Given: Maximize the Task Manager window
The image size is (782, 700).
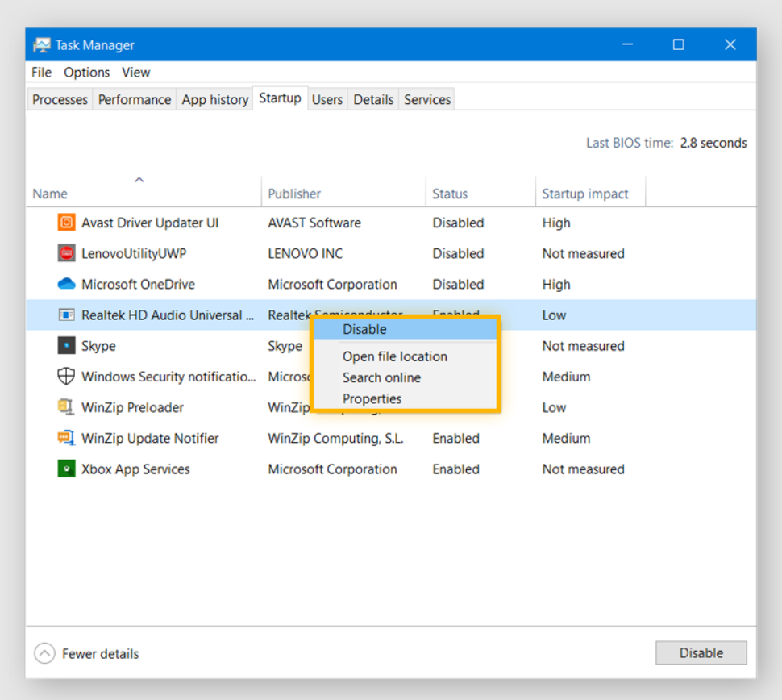Looking at the screenshot, I should coord(678,44).
